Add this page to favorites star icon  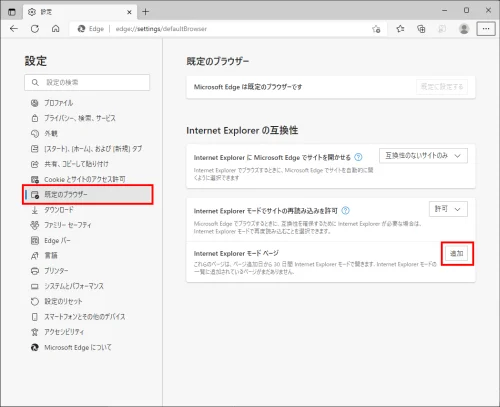pyautogui.click(x=376, y=29)
